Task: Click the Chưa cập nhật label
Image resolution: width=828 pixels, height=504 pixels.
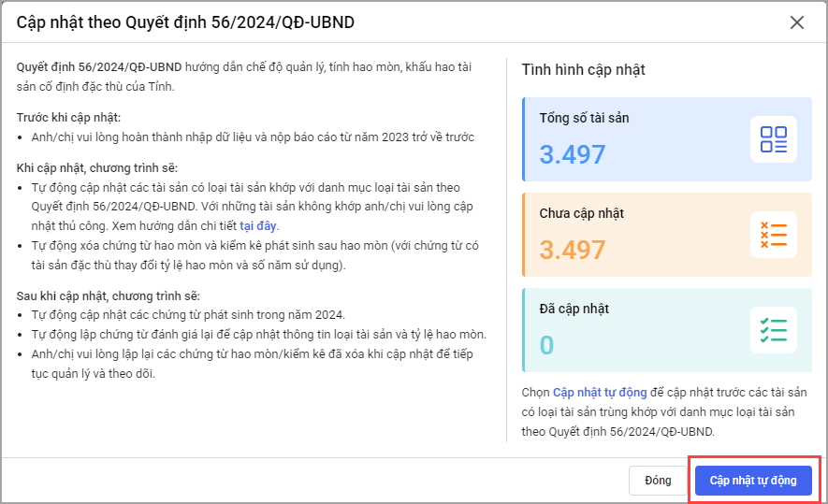Action: pyautogui.click(x=581, y=213)
